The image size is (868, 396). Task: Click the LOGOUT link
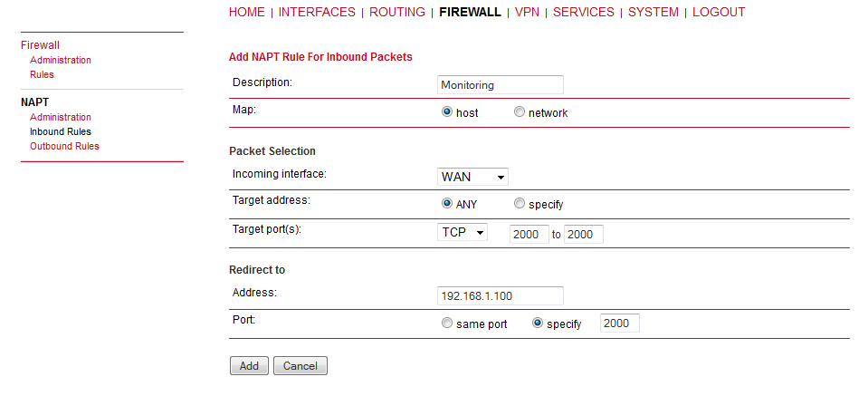tap(719, 12)
